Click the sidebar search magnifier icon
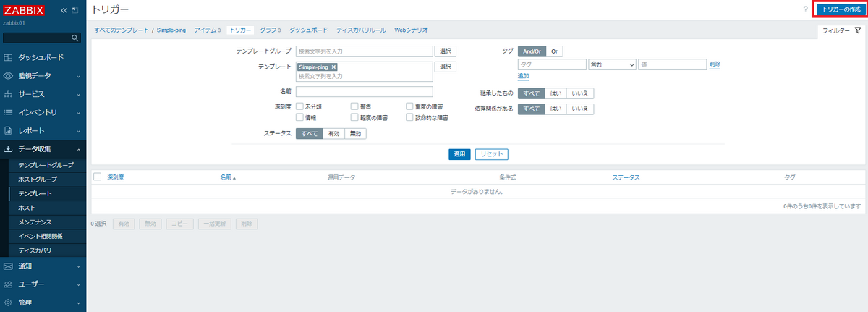The image size is (868, 312). tap(75, 38)
